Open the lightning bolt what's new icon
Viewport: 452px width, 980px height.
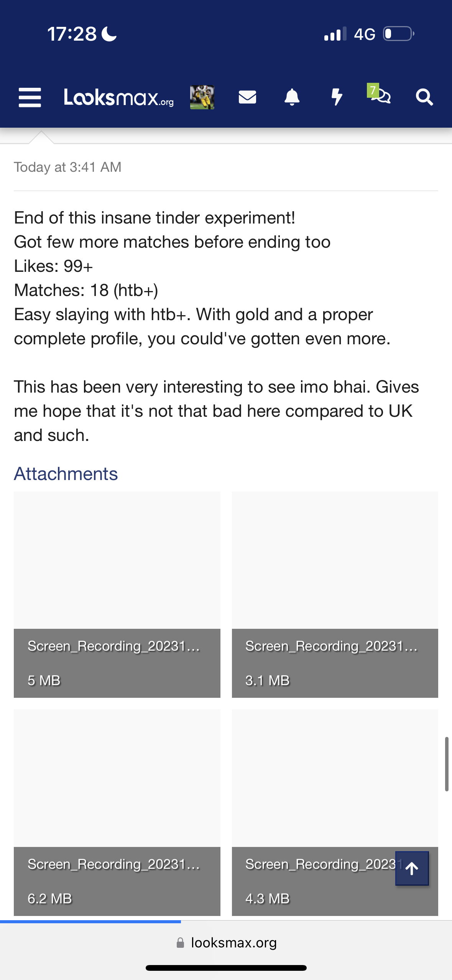point(337,97)
